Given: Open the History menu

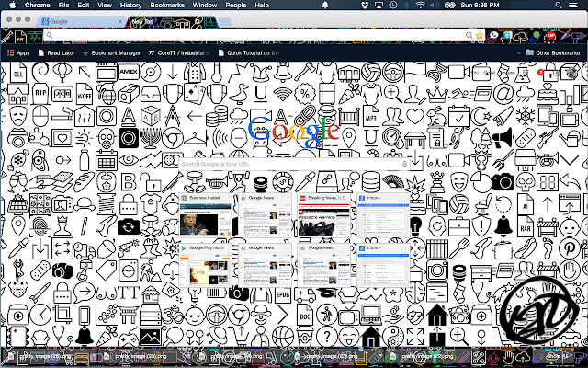Looking at the screenshot, I should pos(130,5).
